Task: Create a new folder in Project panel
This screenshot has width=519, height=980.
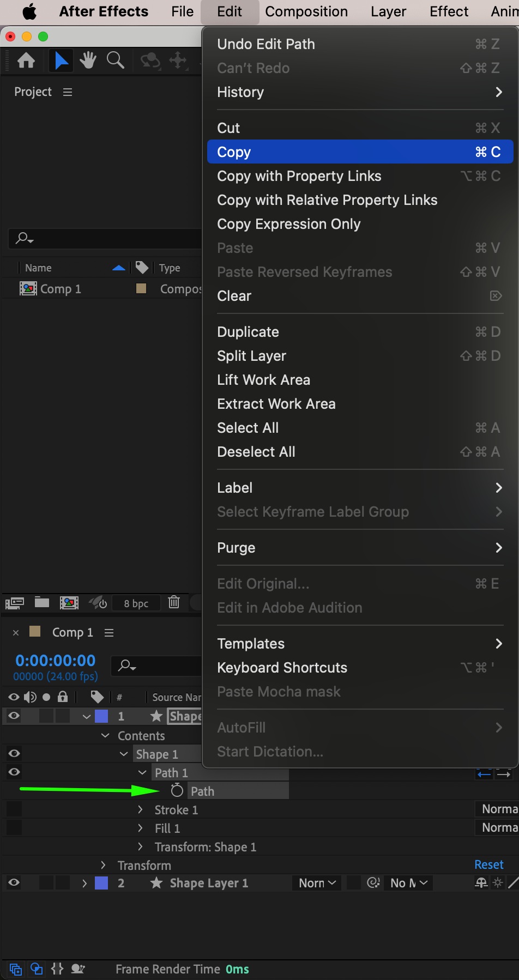Action: tap(42, 602)
